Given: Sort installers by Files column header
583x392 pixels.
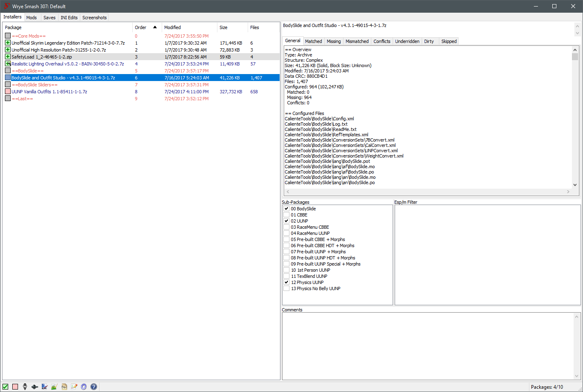Looking at the screenshot, I should [x=264, y=27].
